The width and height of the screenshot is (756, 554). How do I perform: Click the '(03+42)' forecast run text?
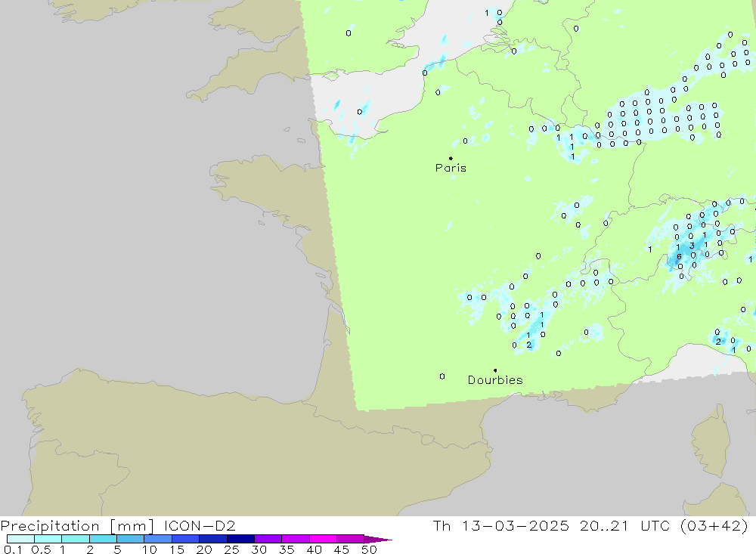click(714, 526)
